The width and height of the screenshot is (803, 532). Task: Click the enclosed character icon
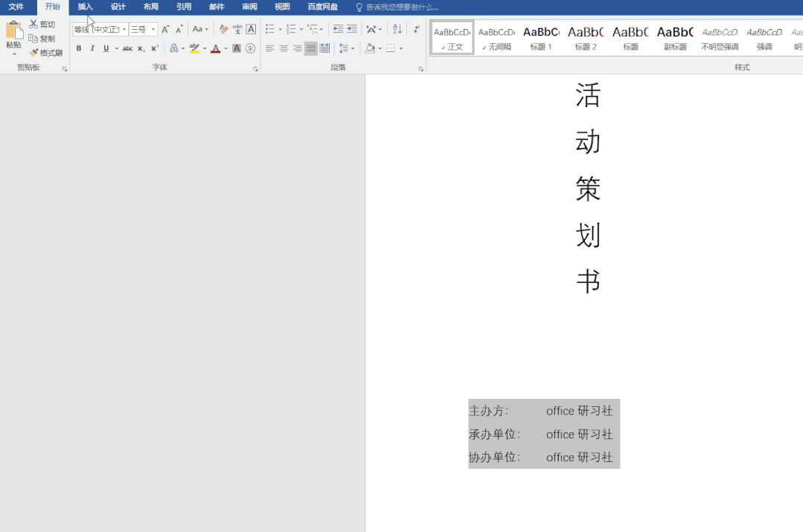click(250, 48)
